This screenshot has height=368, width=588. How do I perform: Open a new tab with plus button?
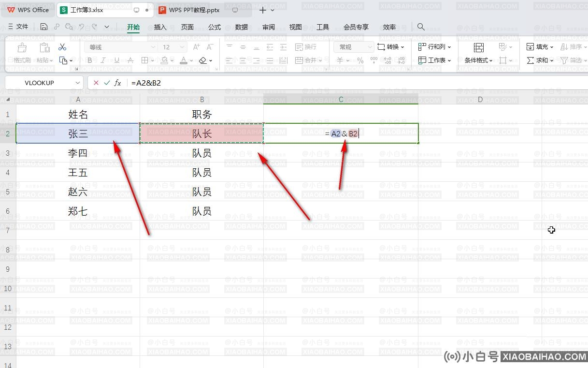pos(263,10)
